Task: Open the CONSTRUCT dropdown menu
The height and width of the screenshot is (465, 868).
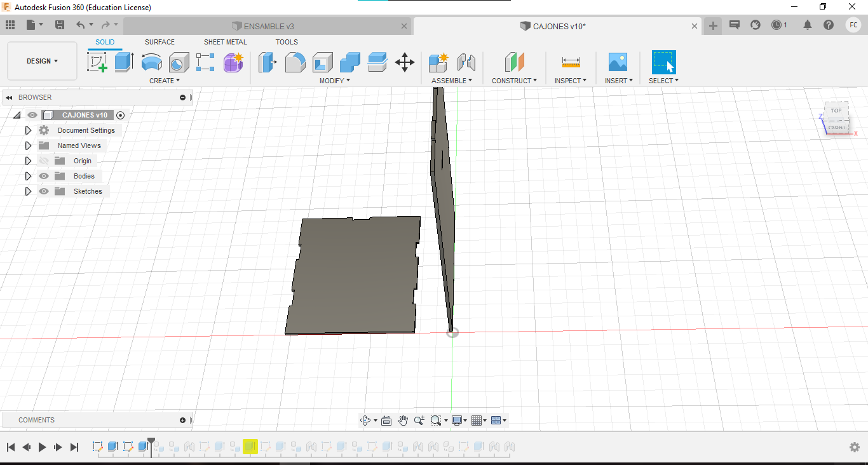Action: [x=514, y=81]
